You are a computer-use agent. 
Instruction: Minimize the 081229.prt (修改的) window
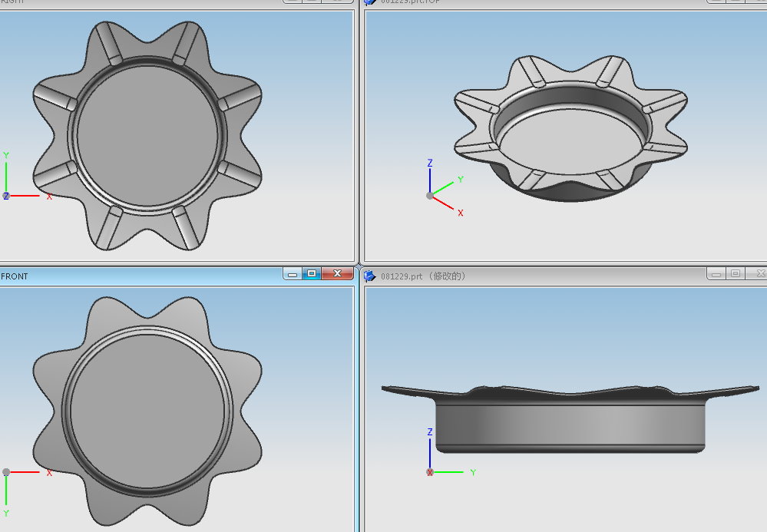click(x=716, y=274)
